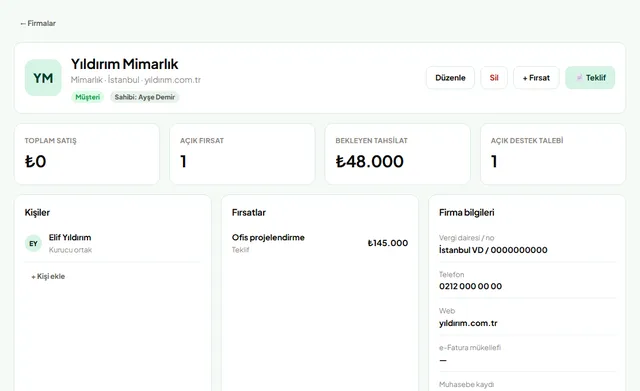The width and height of the screenshot is (640, 391).
Task: Click the Yıldırım Mimarlık title
Action: click(x=124, y=64)
